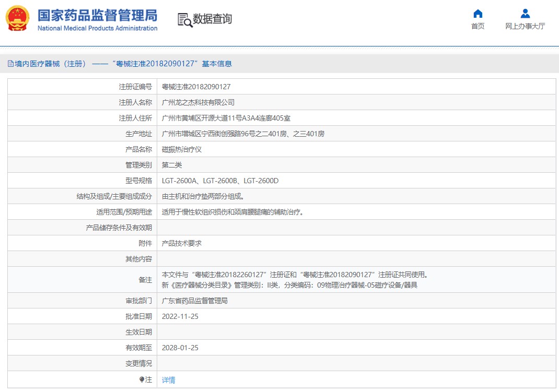
Task: Click the National Medical Products Administration subtitle
Action: (97, 28)
